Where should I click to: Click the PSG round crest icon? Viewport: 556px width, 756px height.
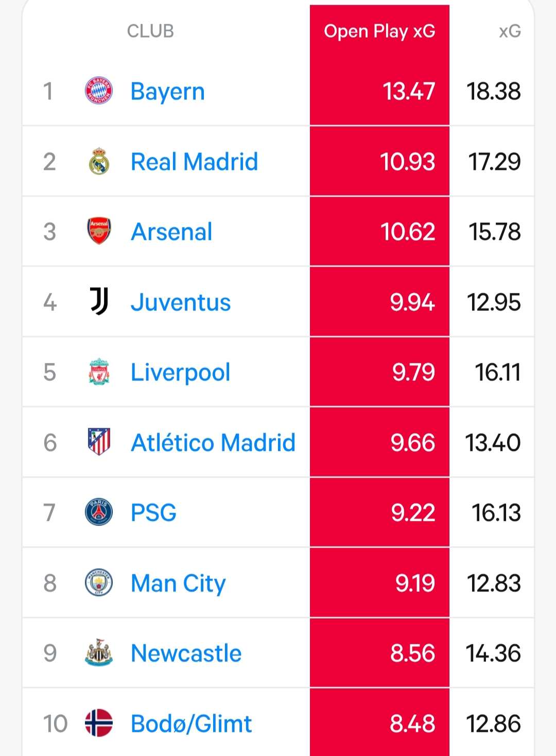pyautogui.click(x=99, y=513)
